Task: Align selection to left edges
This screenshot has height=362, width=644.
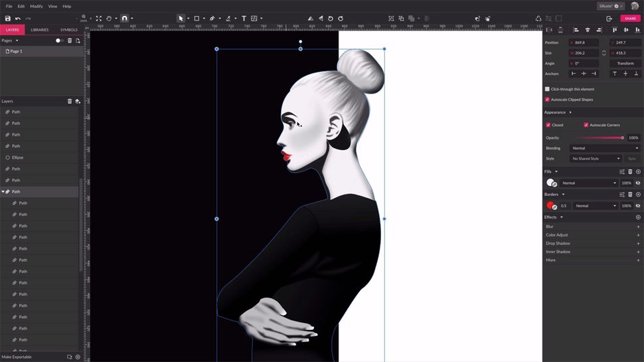Action: click(x=576, y=30)
